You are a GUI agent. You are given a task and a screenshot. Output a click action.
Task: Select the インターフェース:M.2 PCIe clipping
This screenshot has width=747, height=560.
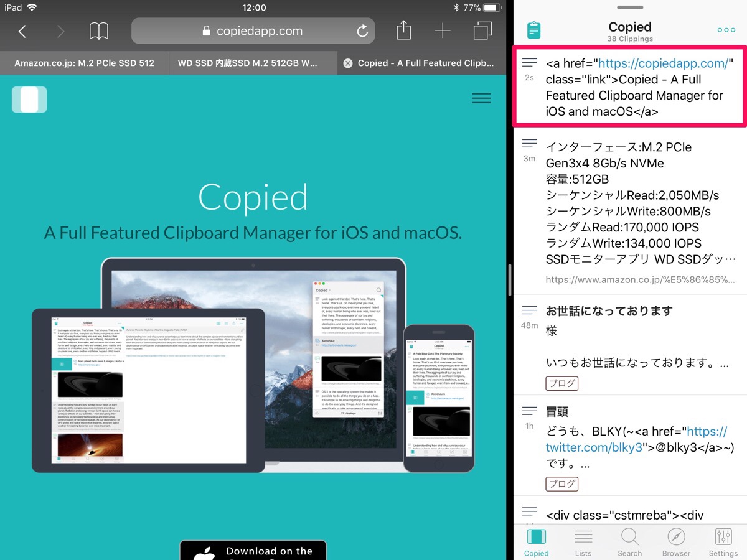629,212
